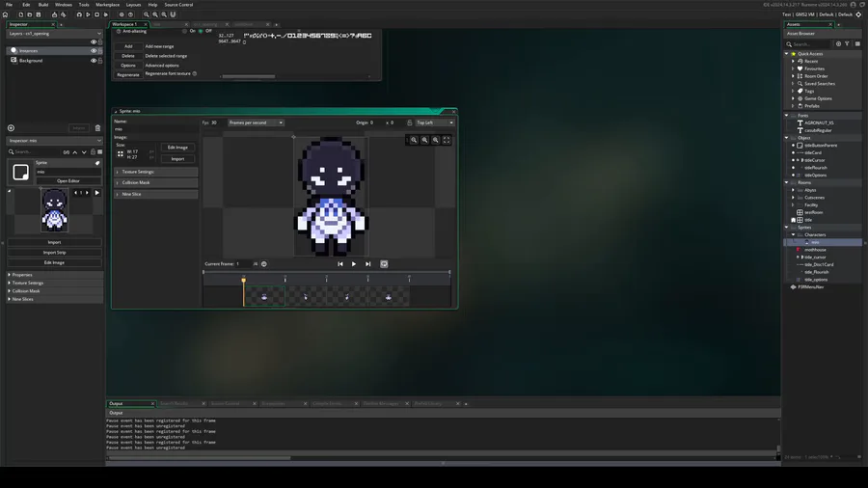868x488 pixels.
Task: Create a new project from toolbar
Action: click(21, 14)
